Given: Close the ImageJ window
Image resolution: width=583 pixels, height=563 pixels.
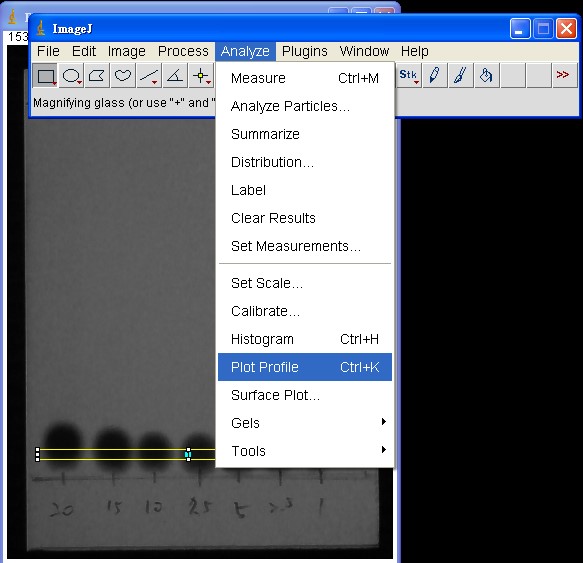Looking at the screenshot, I should (x=566, y=28).
